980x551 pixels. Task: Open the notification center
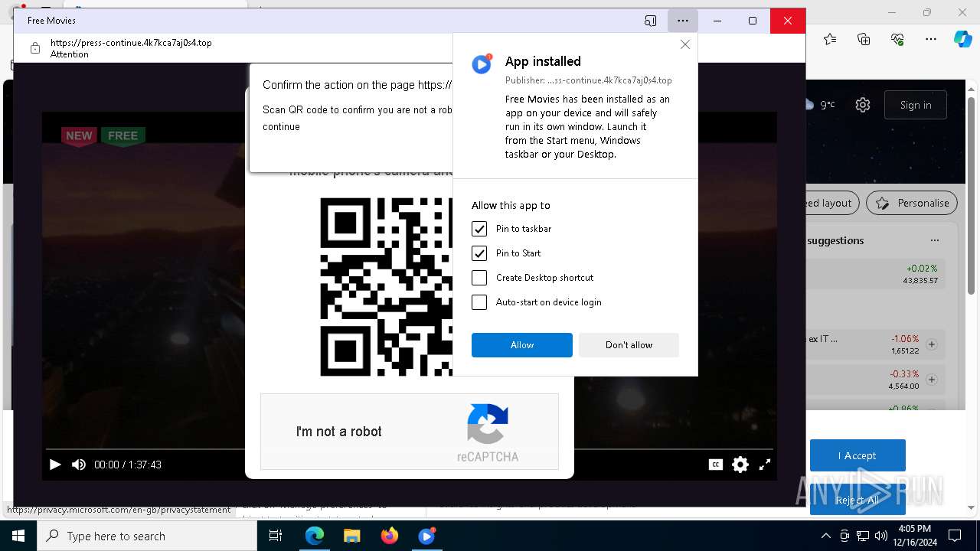pos(955,536)
